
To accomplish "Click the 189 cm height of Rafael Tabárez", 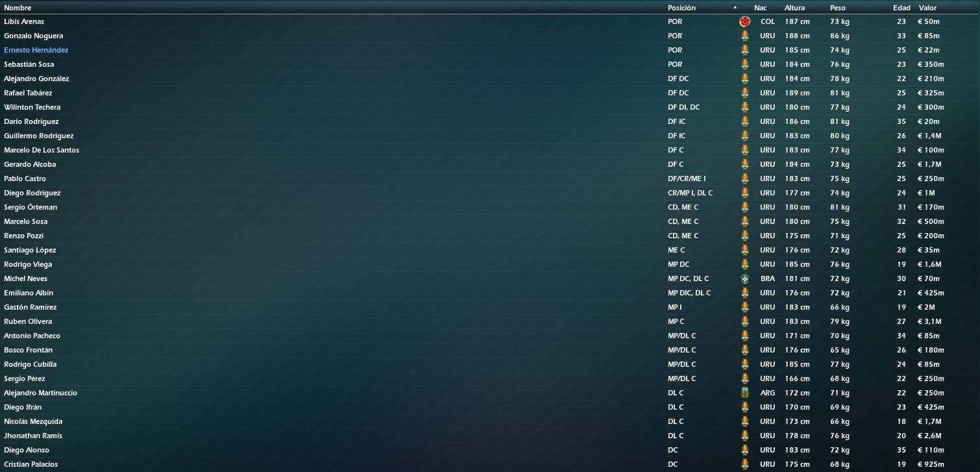I will pyautogui.click(x=797, y=93).
